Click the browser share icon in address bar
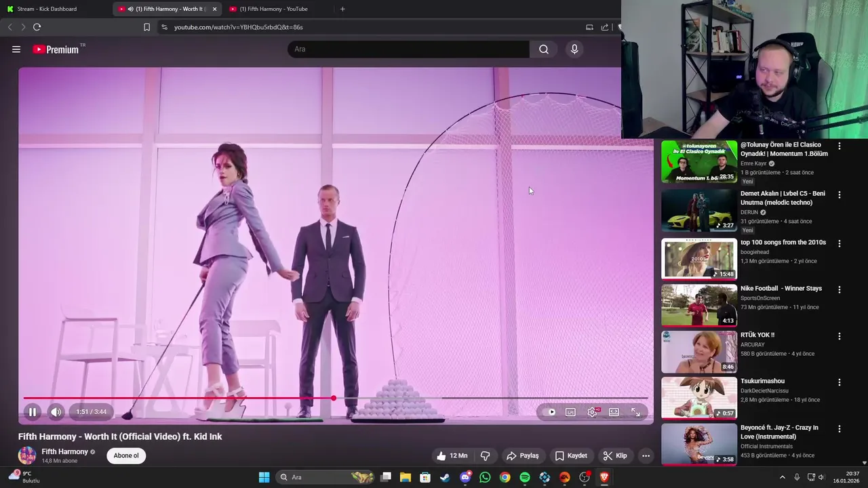 tap(605, 27)
